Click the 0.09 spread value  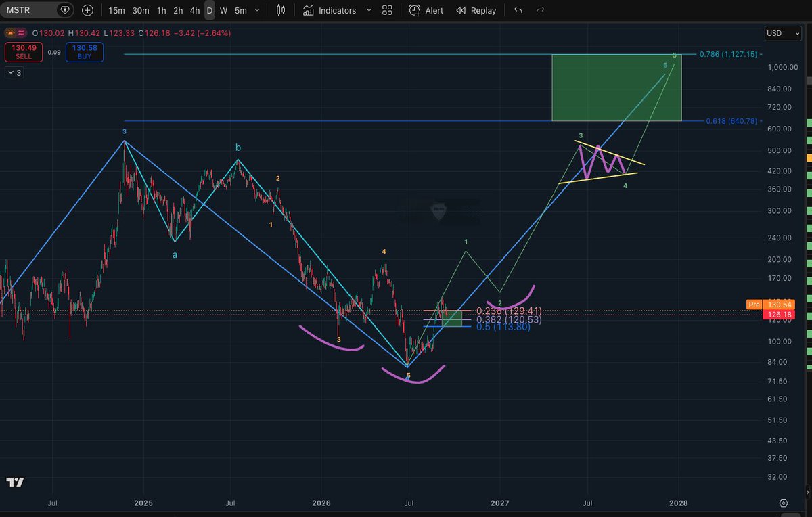click(54, 51)
